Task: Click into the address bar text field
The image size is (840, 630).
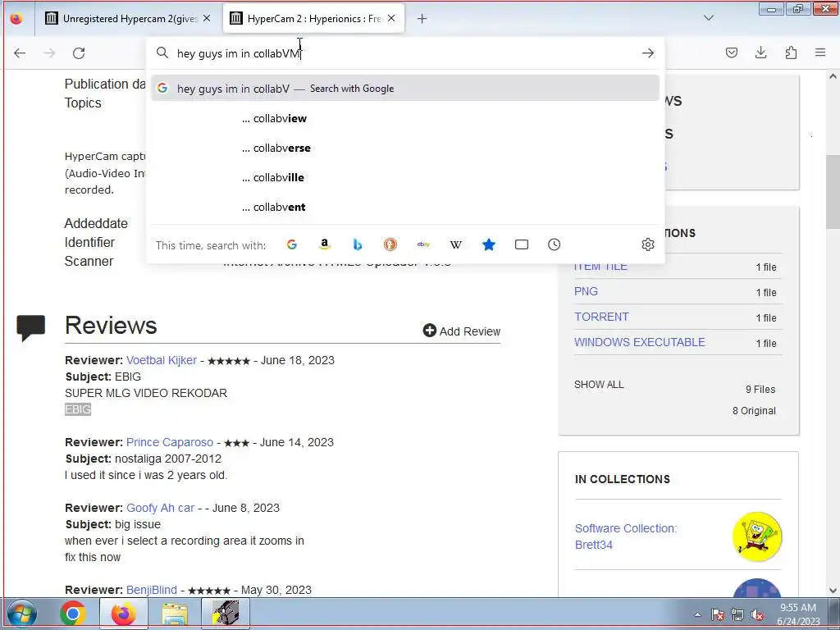Action: tap(405, 53)
